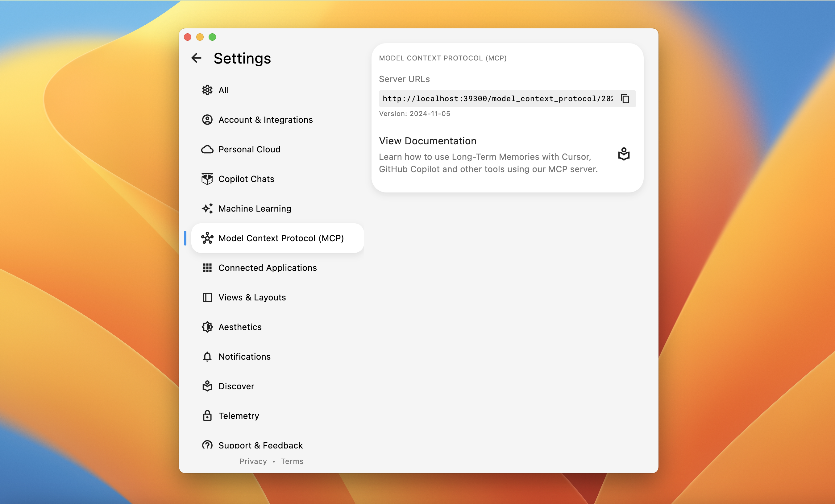This screenshot has height=504, width=835.
Task: Select Model Context Protocol (MCP) section
Action: pos(277,238)
